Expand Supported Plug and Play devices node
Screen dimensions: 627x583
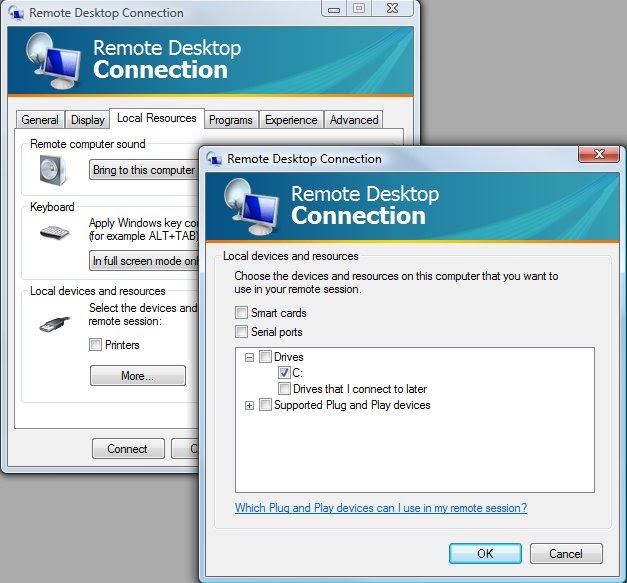point(249,405)
